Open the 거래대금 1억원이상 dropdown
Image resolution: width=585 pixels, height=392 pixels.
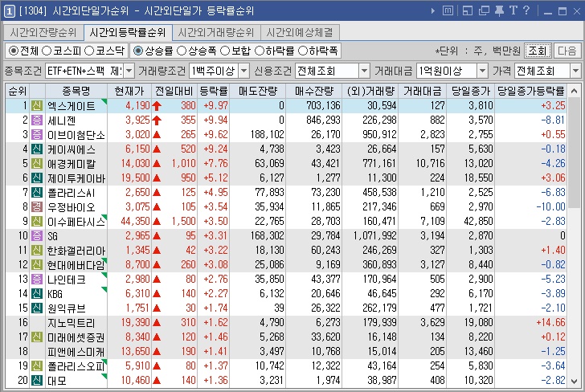pyautogui.click(x=482, y=71)
